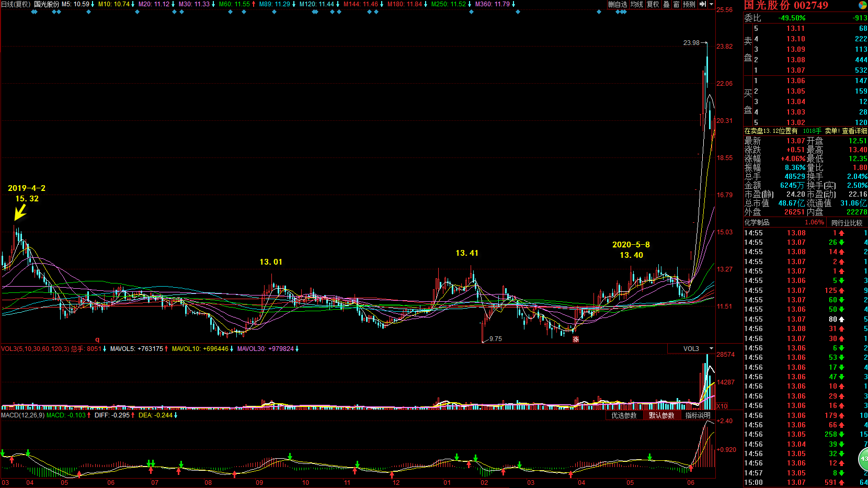Click the 01 month marker on the time axis
Image resolution: width=868 pixels, height=488 pixels.
pyautogui.click(x=447, y=483)
